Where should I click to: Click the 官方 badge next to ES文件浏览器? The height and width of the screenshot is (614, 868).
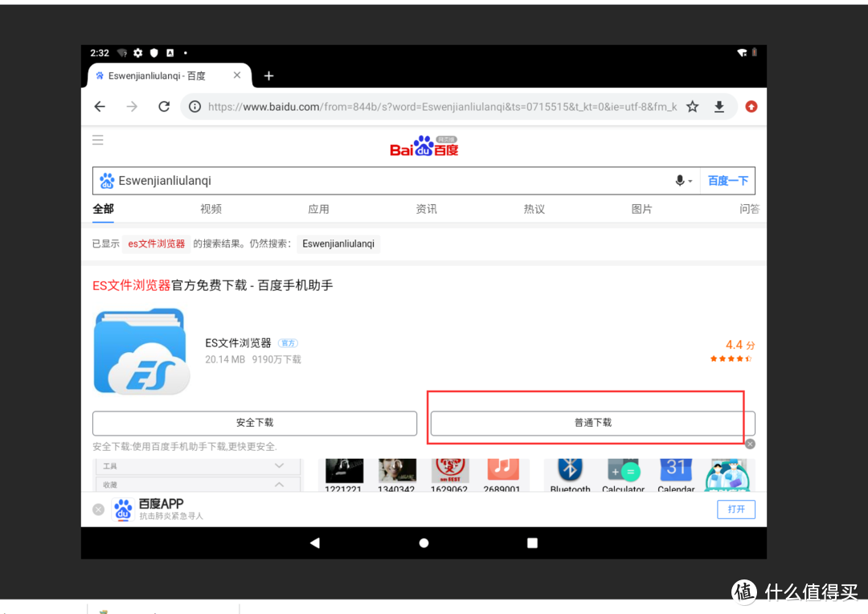pyautogui.click(x=288, y=343)
